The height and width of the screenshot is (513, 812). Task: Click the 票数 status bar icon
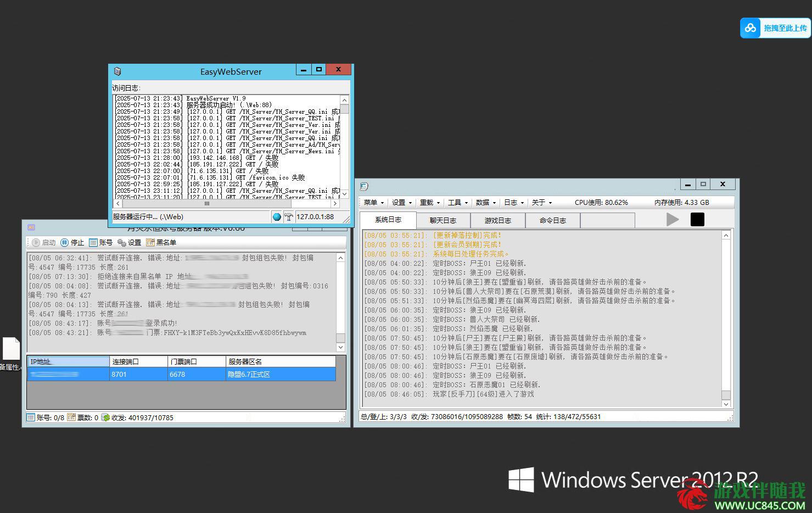click(x=71, y=417)
